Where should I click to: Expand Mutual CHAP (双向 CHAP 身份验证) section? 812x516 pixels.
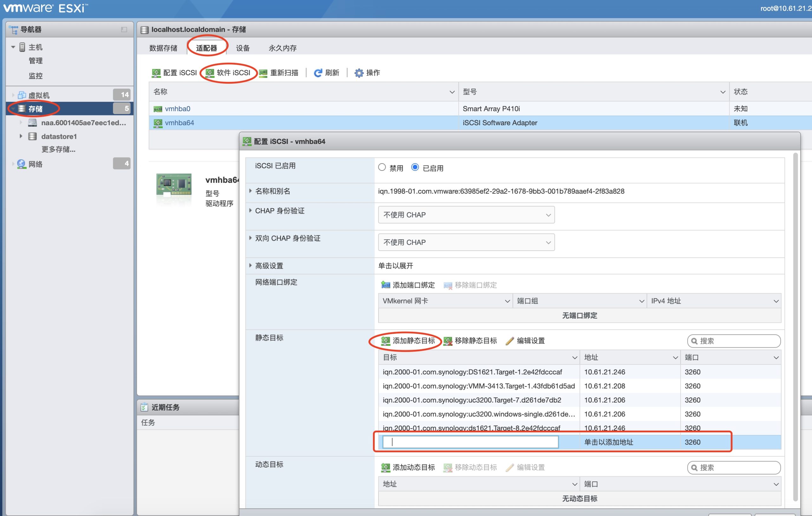point(250,238)
